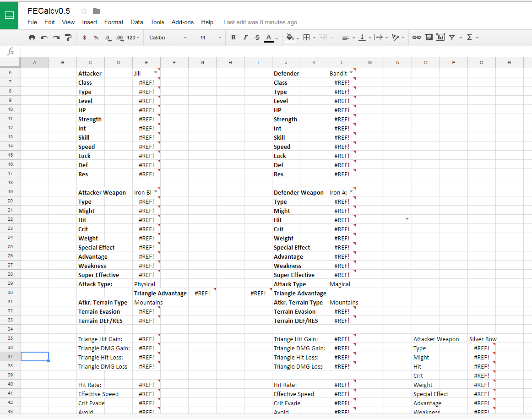Format selection as currency

(x=84, y=38)
